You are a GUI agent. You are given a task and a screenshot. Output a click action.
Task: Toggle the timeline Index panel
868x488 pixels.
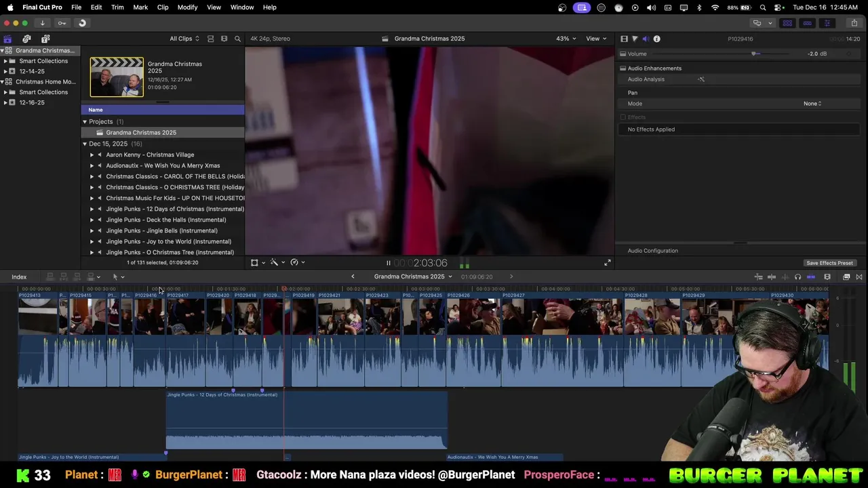(x=19, y=277)
